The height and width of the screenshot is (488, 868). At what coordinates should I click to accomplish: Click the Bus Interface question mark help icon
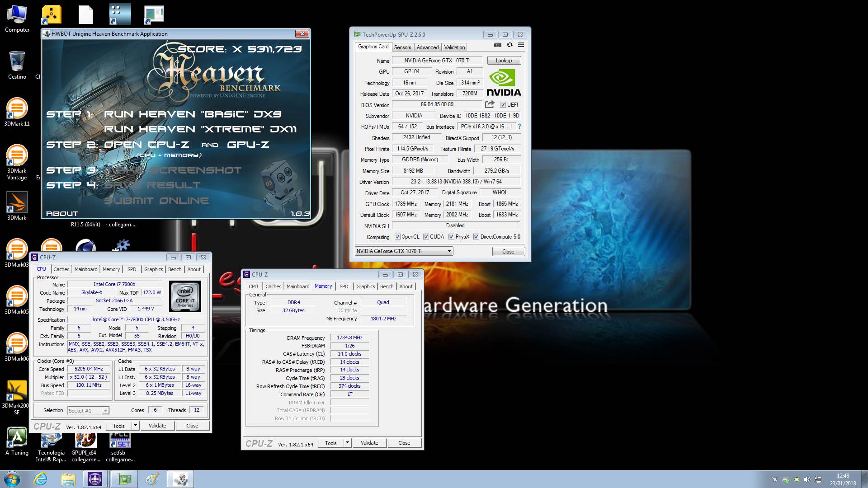519,127
